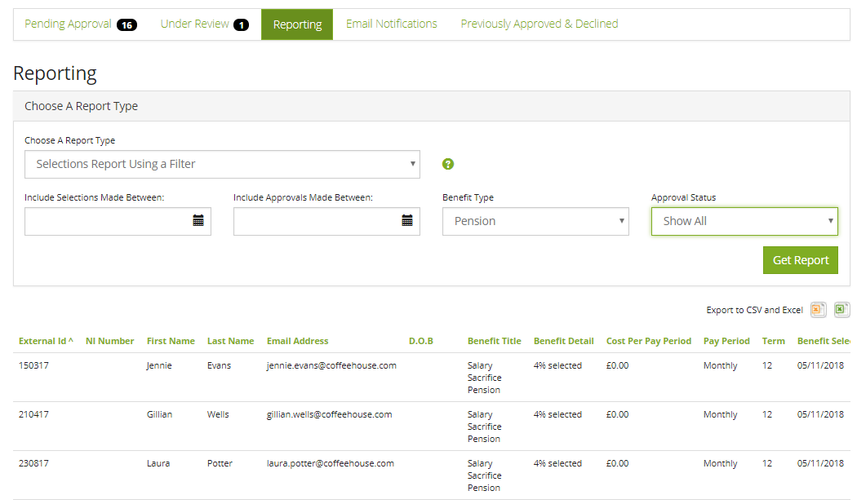Click Under Review count badge 1
The width and height of the screenshot is (857, 504).
click(241, 24)
